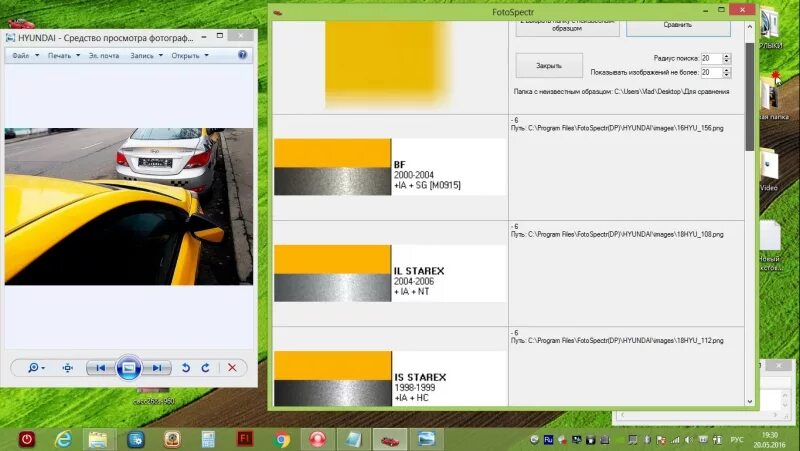Screen dimensions: 800x451
Task: Increase the Радиус поиска value with up arrow
Action: [x=727, y=56]
